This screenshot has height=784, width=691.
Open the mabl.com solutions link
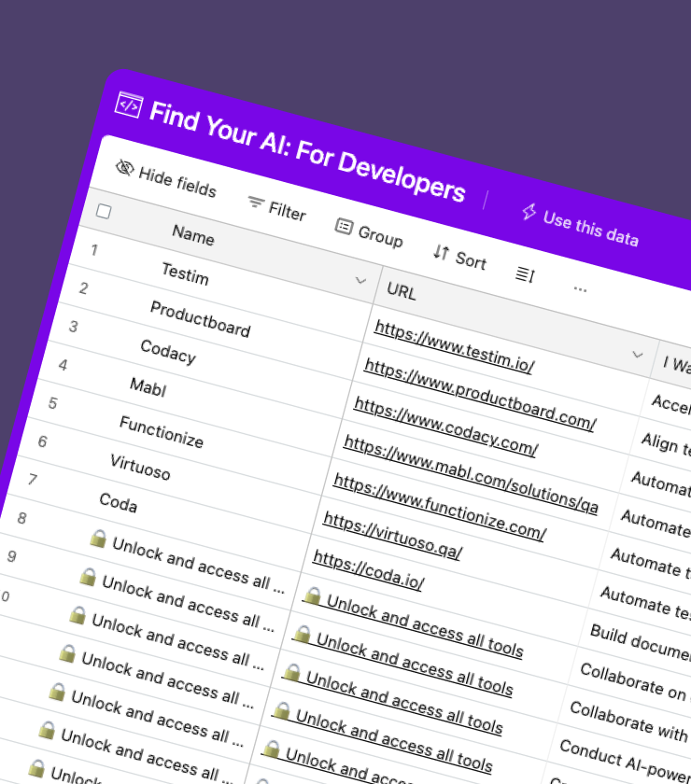(x=471, y=474)
